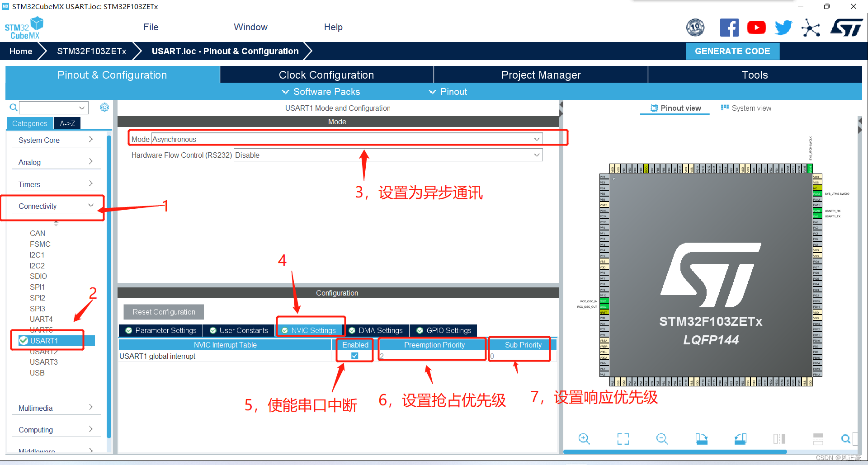Image resolution: width=868 pixels, height=465 pixels.
Task: Select the Categories list tab
Action: [30, 123]
